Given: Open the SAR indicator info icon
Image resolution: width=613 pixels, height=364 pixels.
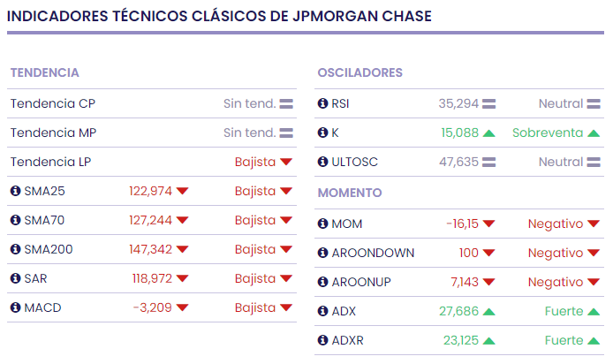Looking at the screenshot, I should click(x=15, y=278).
